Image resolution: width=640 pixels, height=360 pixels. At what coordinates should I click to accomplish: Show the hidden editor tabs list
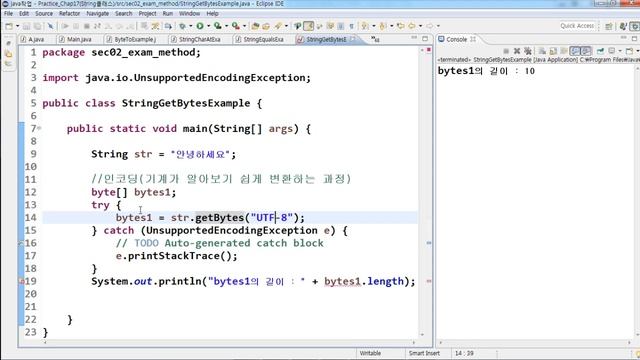[375, 39]
